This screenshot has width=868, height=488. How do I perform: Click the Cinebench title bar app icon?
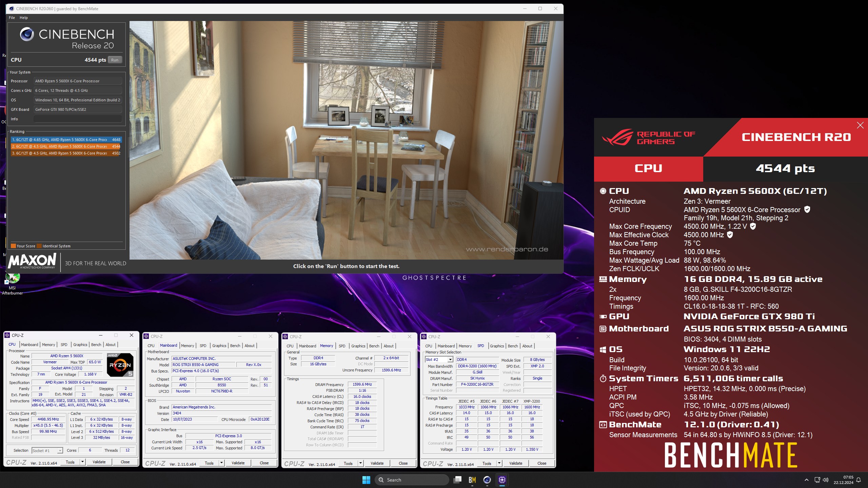[x=12, y=8]
